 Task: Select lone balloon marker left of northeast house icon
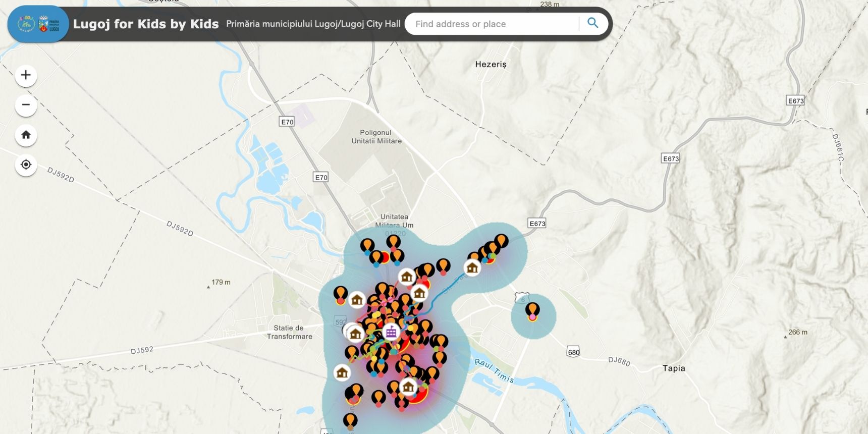443,266
